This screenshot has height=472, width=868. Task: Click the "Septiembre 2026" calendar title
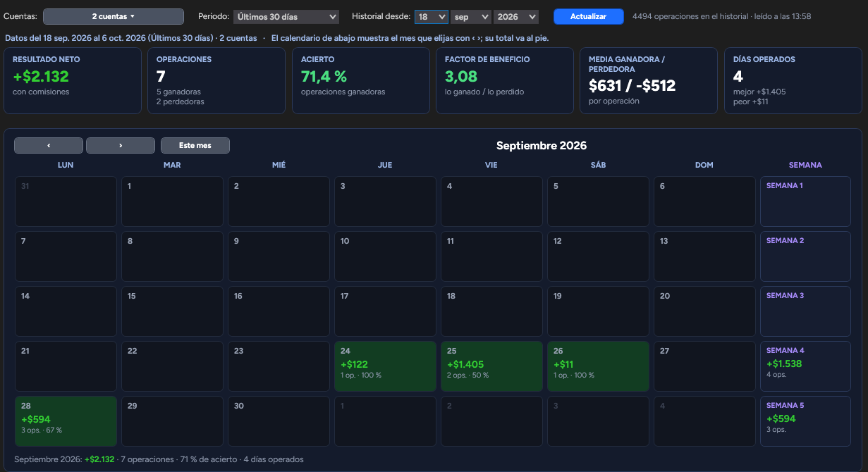tap(542, 146)
